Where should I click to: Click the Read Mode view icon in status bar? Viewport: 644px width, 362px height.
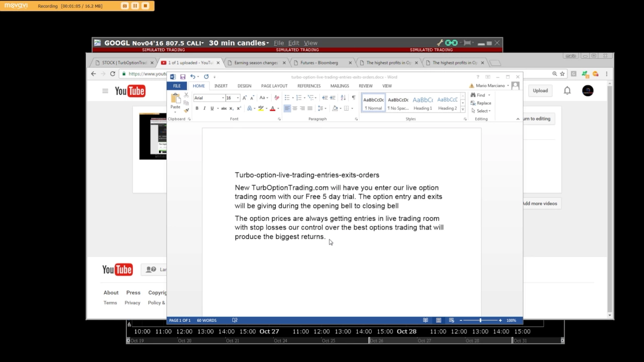pyautogui.click(x=426, y=320)
